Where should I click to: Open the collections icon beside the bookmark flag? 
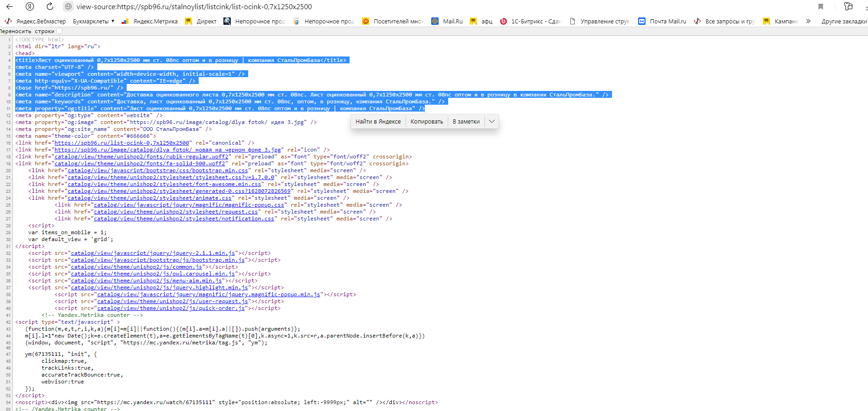click(x=848, y=6)
